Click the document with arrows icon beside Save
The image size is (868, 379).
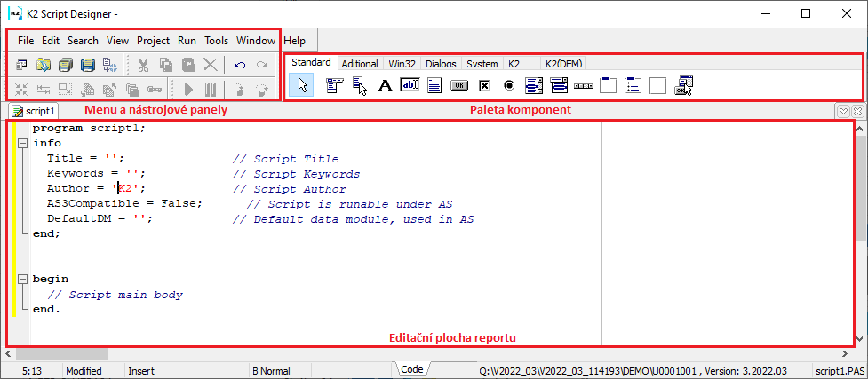109,66
